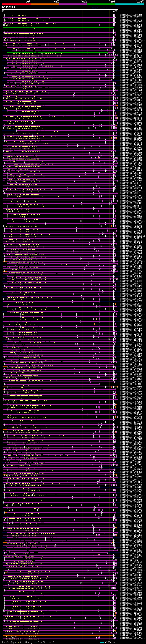The width and height of the screenshot is (146, 644).
Task: Select hit UniRef100_B9RZI2
Action: coord(131,118)
